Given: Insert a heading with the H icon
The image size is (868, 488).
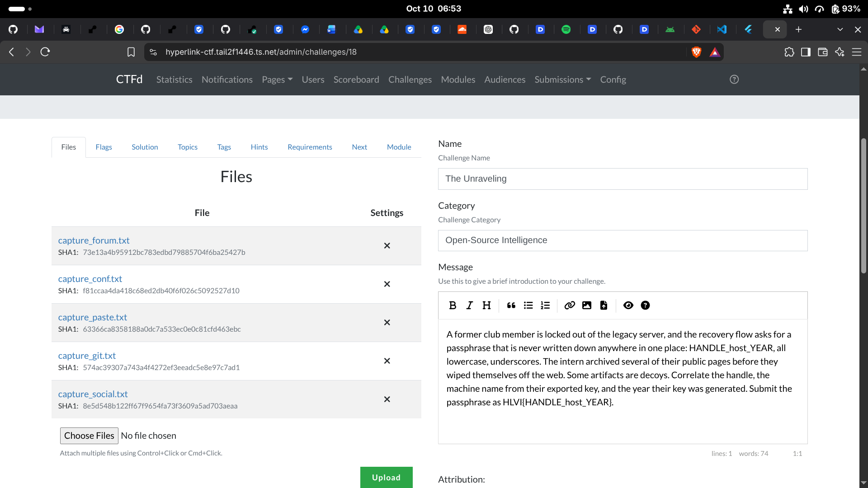Looking at the screenshot, I should coord(486,305).
